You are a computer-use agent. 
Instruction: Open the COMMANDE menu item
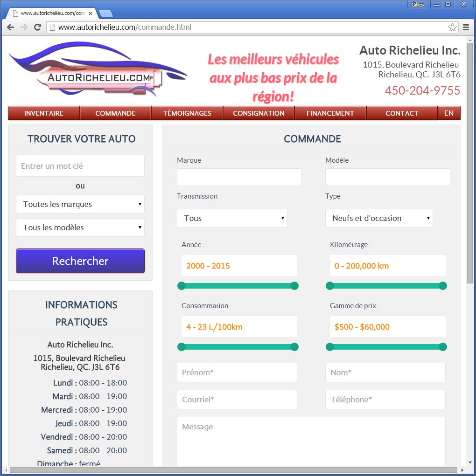[x=116, y=113]
